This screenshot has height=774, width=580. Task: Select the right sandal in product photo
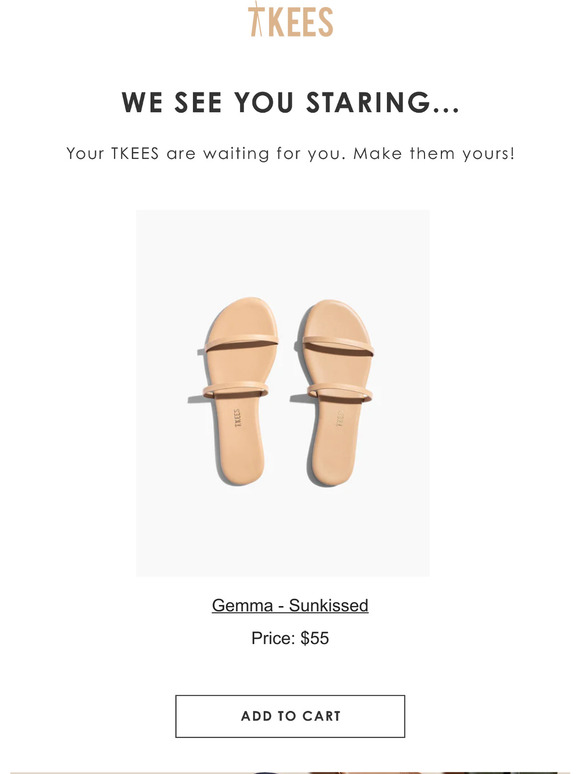[x=337, y=393]
